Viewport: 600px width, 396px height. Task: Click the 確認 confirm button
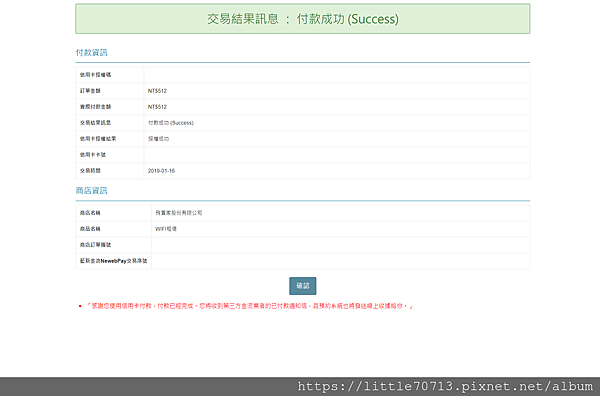(x=302, y=286)
